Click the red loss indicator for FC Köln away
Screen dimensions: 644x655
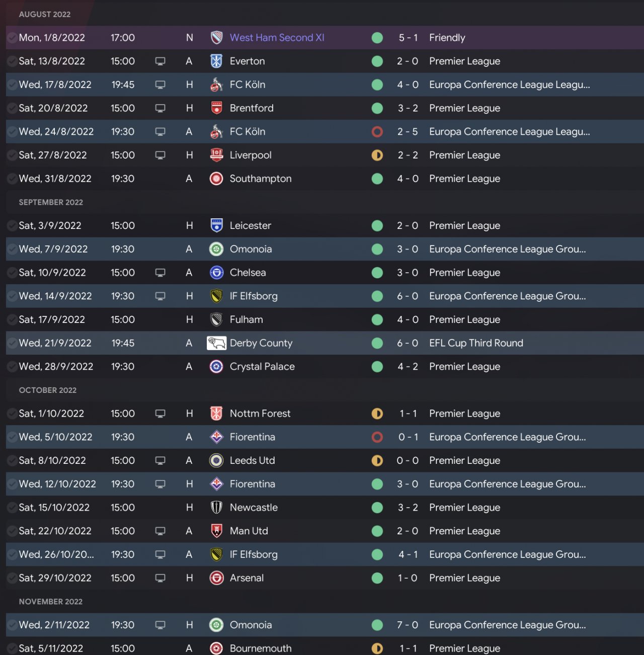pos(377,132)
